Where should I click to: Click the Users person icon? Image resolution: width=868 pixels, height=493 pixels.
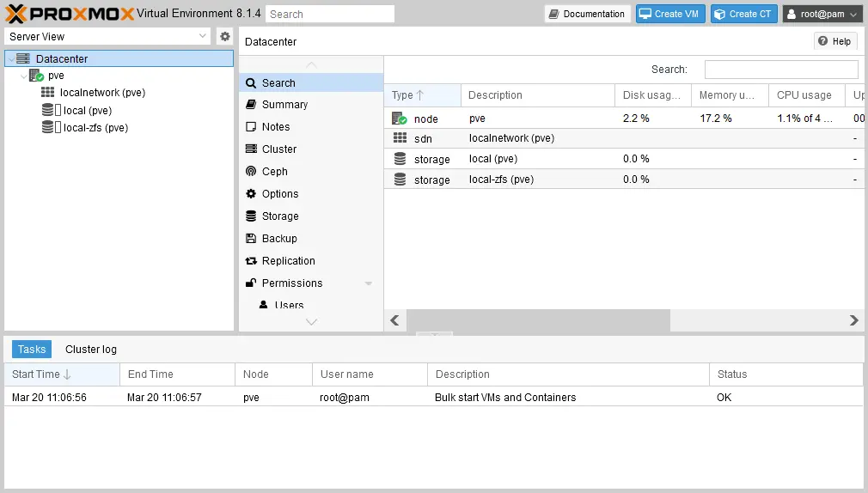click(x=264, y=304)
